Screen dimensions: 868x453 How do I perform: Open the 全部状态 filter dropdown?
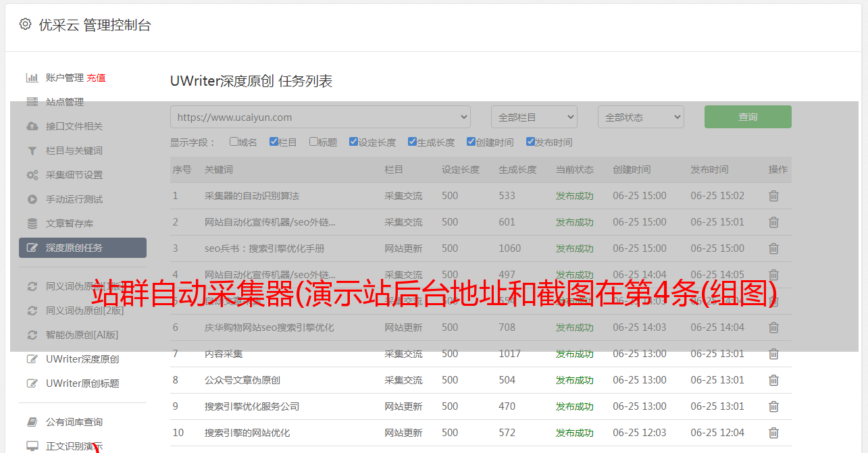640,117
